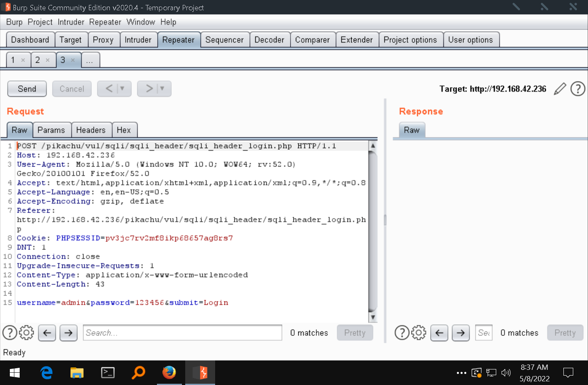Open terminal from taskbar
The width and height of the screenshot is (588, 385).
pos(108,373)
